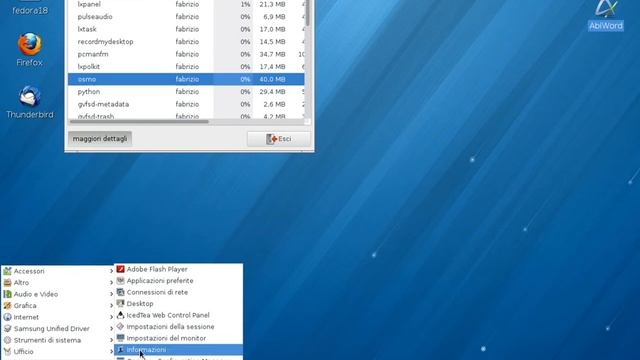Open Thunderbird desktop icon
The image size is (640, 360).
tap(29, 102)
